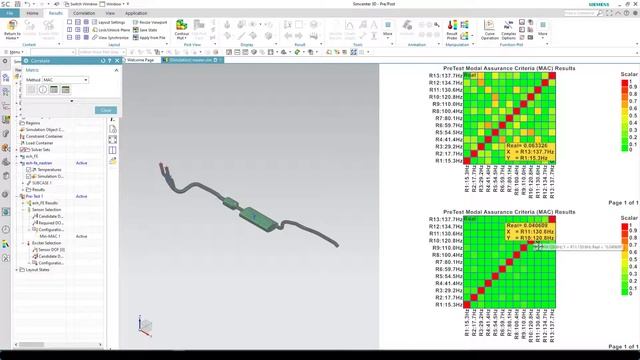
Task: Select Load Container tree item
Action: click(39, 143)
